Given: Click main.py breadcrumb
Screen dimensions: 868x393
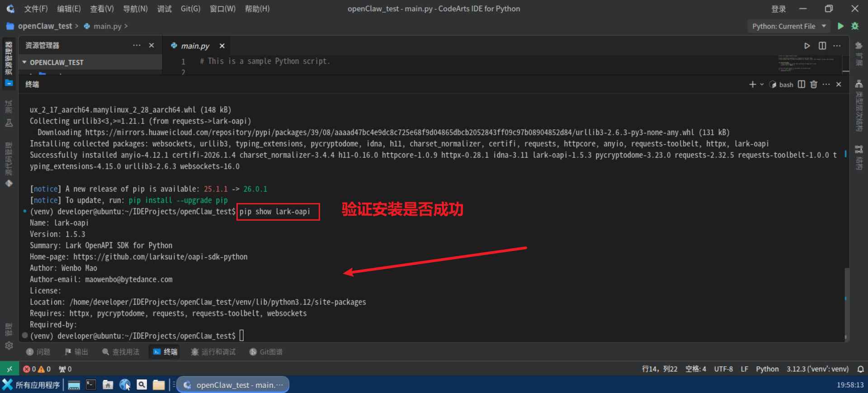Looking at the screenshot, I should pos(107,26).
